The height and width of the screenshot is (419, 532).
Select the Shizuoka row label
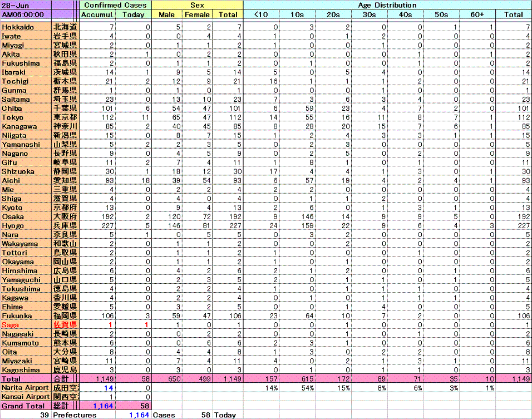26,172
